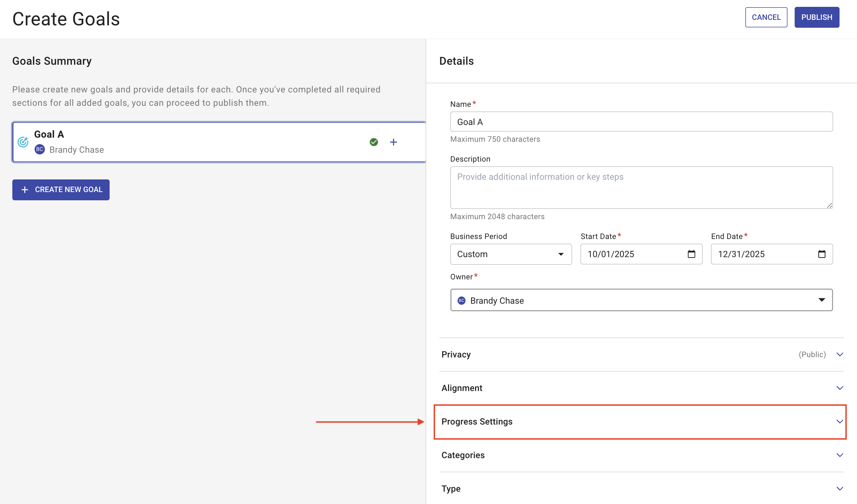The height and width of the screenshot is (504, 857).
Task: Expand the Alignment section
Action: coord(840,388)
